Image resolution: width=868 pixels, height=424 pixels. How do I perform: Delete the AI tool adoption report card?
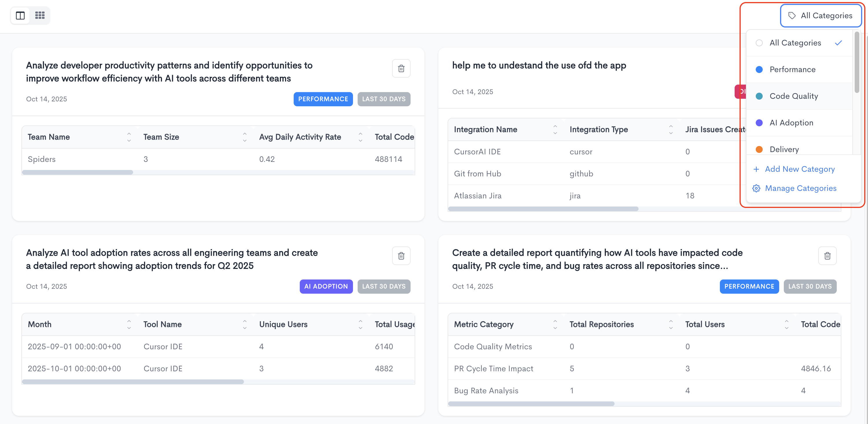(401, 256)
